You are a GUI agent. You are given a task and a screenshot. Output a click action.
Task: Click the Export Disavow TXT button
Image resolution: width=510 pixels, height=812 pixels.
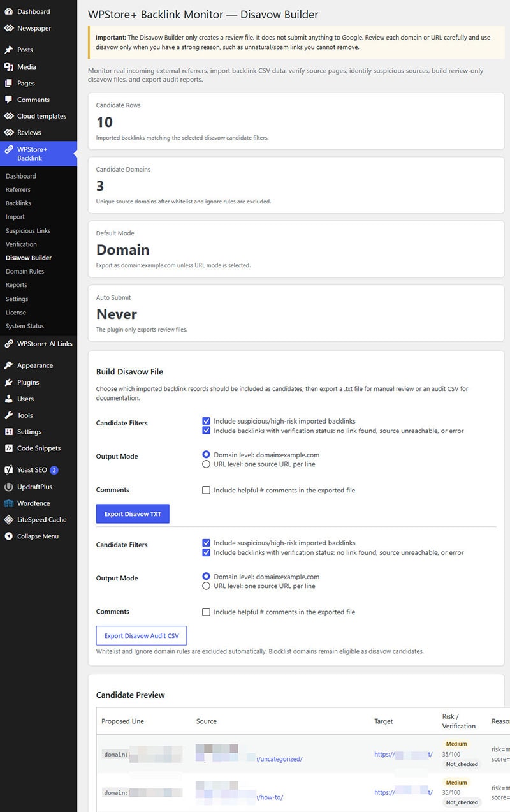133,514
